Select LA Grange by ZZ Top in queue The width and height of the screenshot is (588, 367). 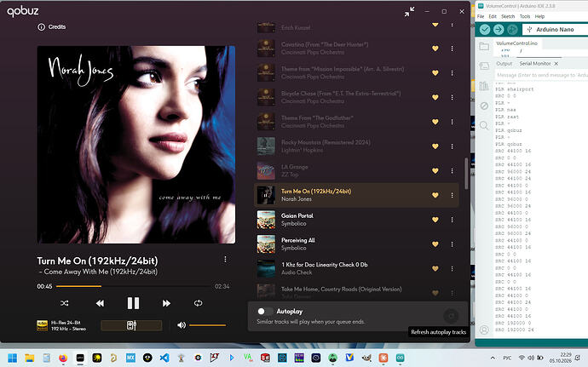[x=356, y=170]
